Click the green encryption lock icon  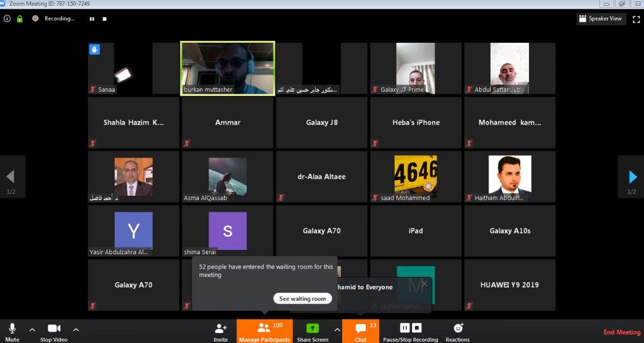point(19,19)
